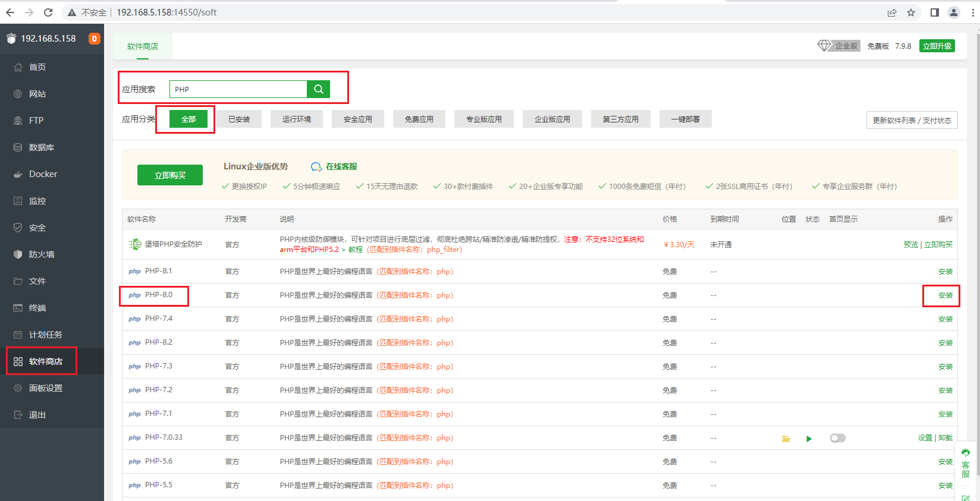Click 更新软件列表 / 支付状态 button

tap(912, 120)
